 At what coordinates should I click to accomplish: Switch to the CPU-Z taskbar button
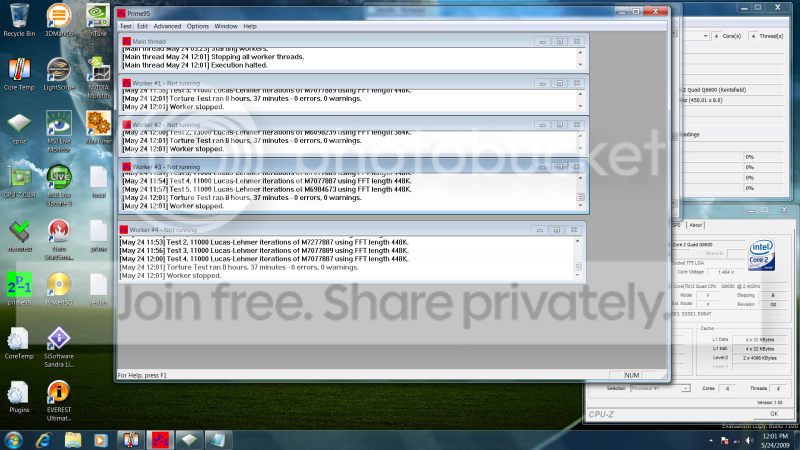pos(189,440)
